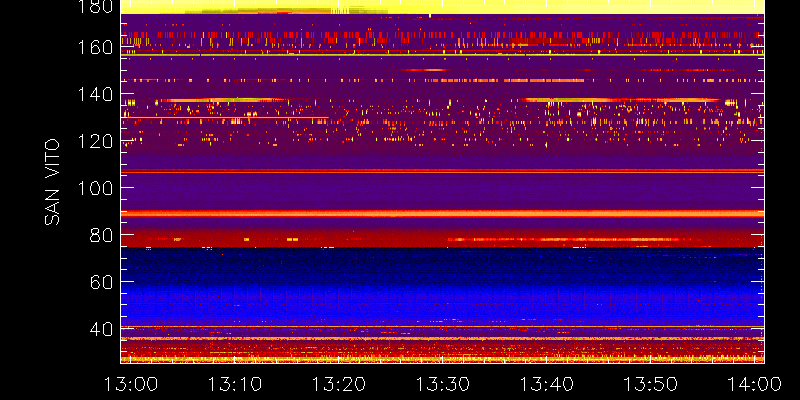Viewport: 800px width, 400px height.
Task: Select the 13:10 time axis label
Action: pyautogui.click(x=235, y=384)
